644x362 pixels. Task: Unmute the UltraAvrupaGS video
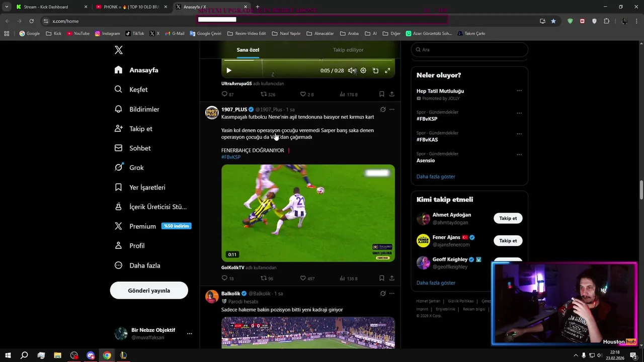(352, 70)
